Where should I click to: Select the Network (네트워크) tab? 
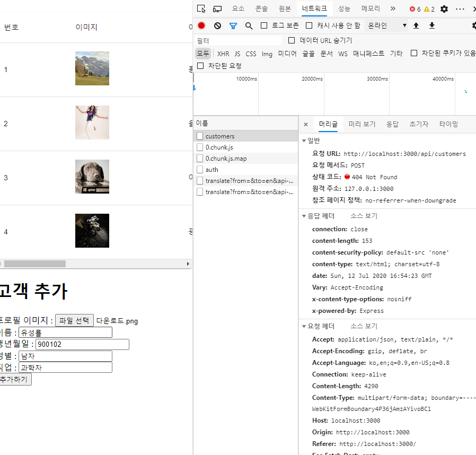pyautogui.click(x=314, y=8)
